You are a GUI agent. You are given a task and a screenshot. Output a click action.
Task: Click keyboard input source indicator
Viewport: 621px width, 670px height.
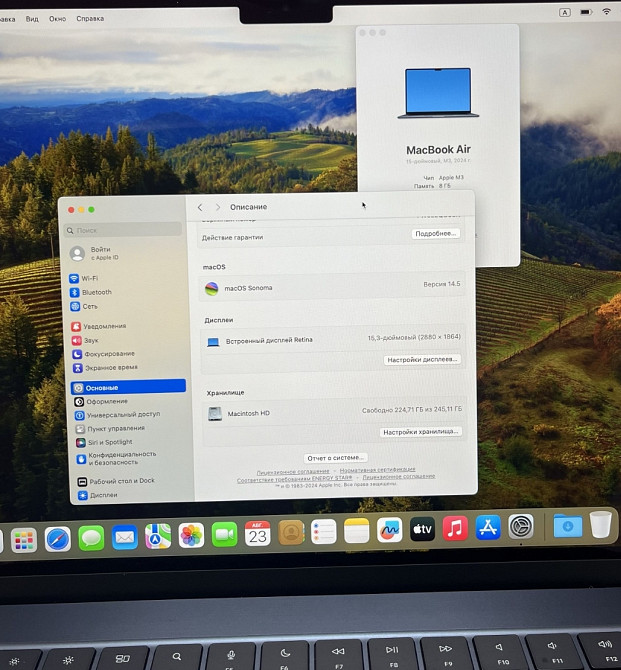565,12
